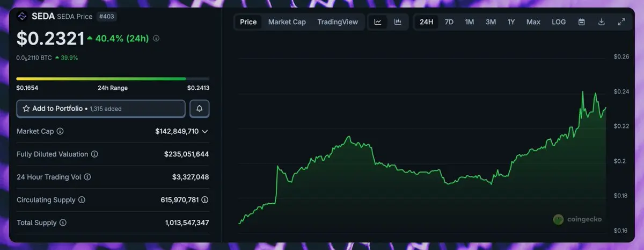
Task: Click the 1,315 added text
Action: [106, 109]
